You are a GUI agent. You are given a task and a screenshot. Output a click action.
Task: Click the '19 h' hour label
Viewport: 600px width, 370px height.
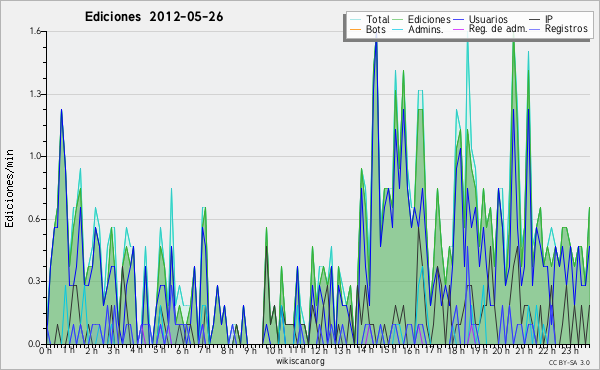pyautogui.click(x=478, y=351)
